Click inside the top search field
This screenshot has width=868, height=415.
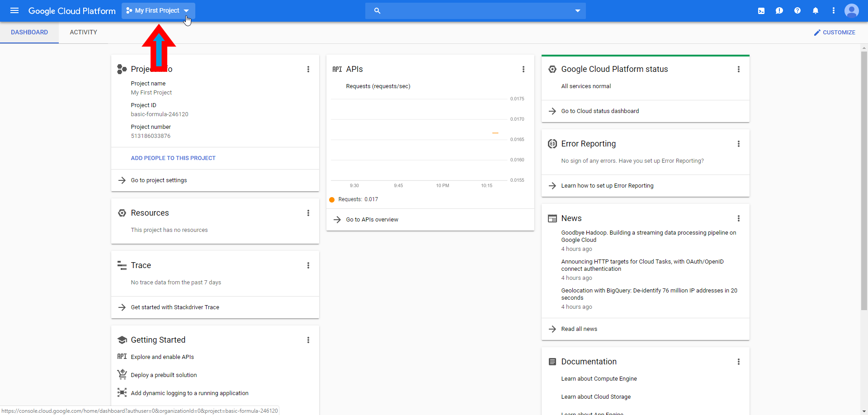point(475,11)
